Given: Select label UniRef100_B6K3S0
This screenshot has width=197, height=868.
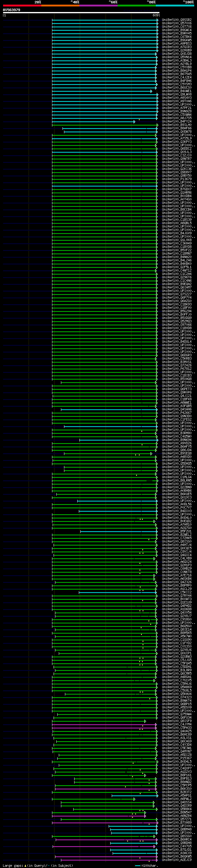Looking at the screenshot, I should coord(177,789).
